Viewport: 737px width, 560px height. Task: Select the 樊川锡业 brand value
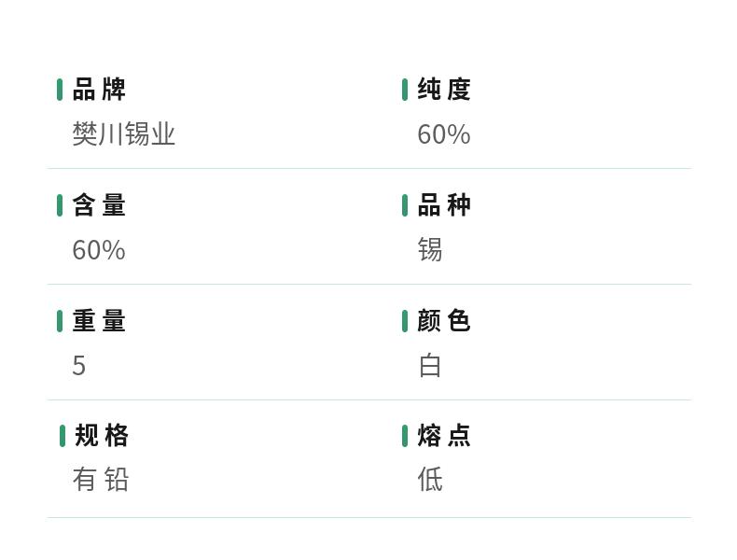click(x=124, y=134)
